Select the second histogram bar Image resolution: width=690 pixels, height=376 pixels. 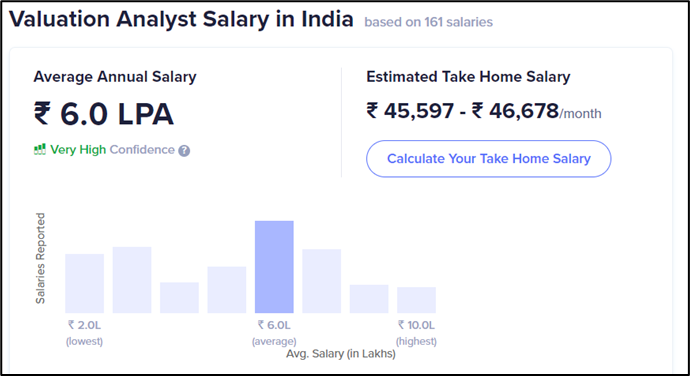click(132, 280)
